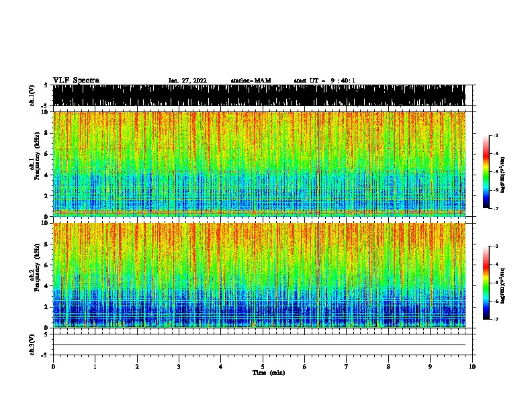The image size is (532, 411).
Task: Click the ch.2 spectrogram panel
Action: point(259,275)
